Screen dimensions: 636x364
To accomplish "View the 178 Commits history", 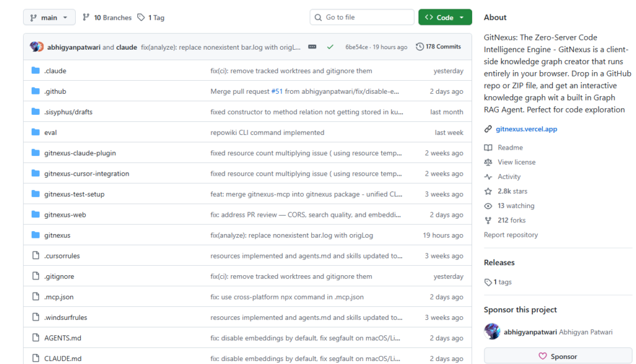I will pos(438,47).
